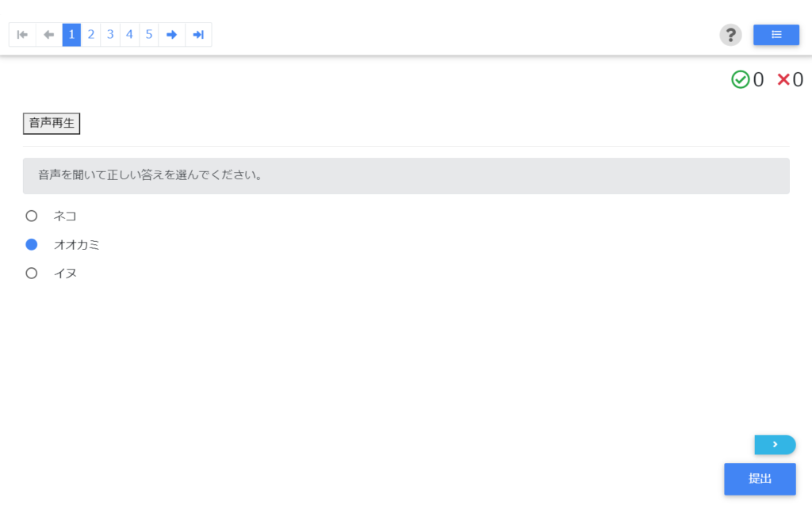Image resolution: width=812 pixels, height=513 pixels.
Task: Click the green correct answers counter
Action: [747, 80]
